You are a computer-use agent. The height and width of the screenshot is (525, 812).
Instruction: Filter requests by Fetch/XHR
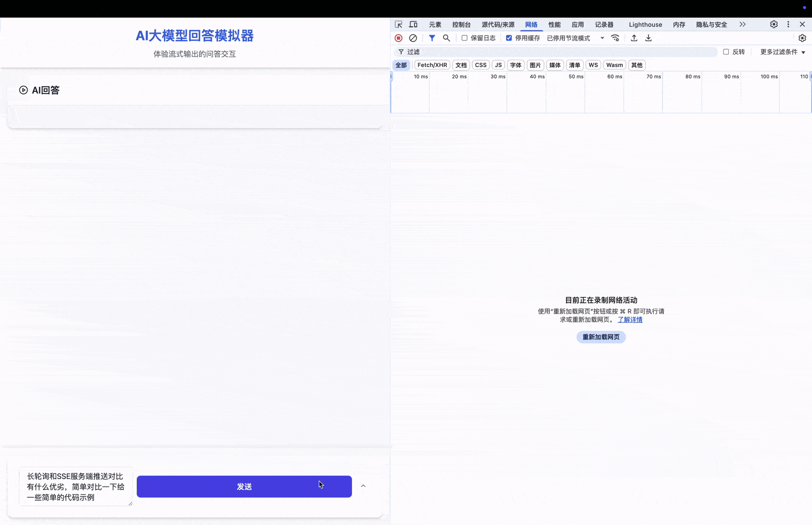[x=432, y=65]
